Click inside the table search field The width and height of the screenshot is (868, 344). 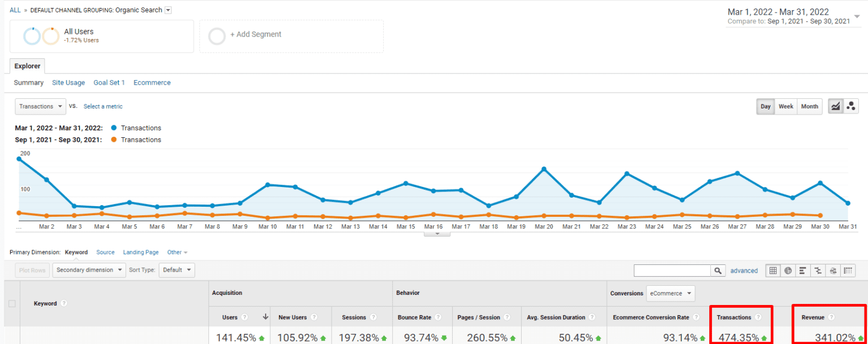pos(672,271)
